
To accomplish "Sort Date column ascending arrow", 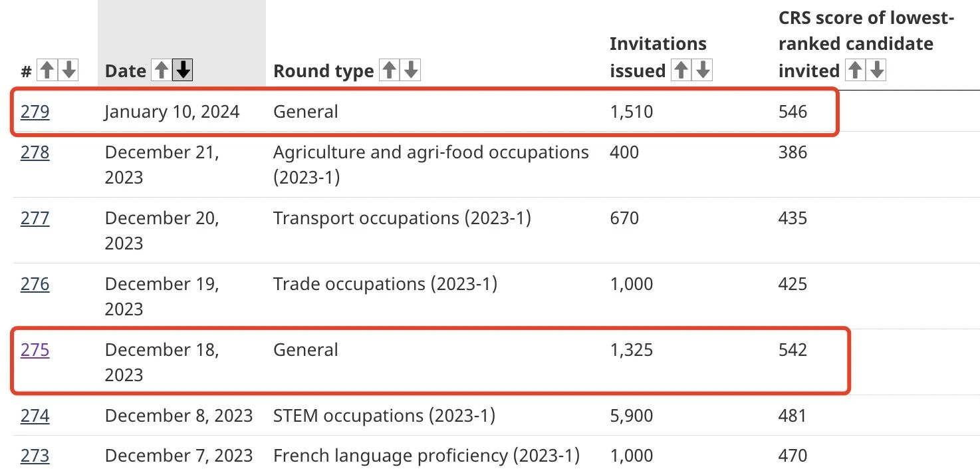I will (x=161, y=70).
